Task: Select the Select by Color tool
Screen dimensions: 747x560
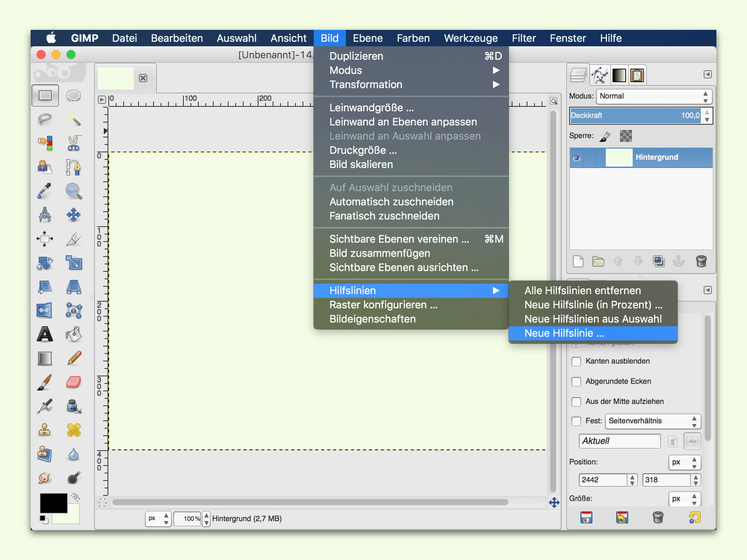Action: pos(45,143)
